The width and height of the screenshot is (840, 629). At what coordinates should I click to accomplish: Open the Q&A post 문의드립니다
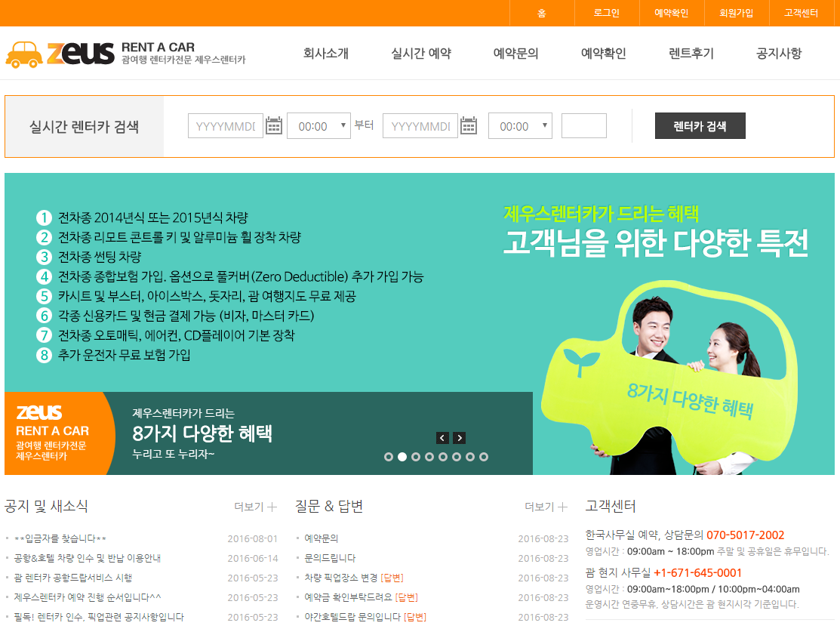click(330, 558)
